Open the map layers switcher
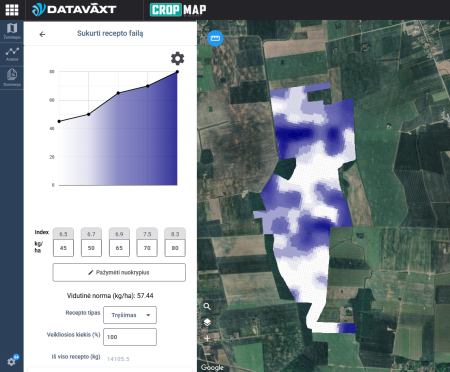The image size is (450, 372). click(207, 322)
